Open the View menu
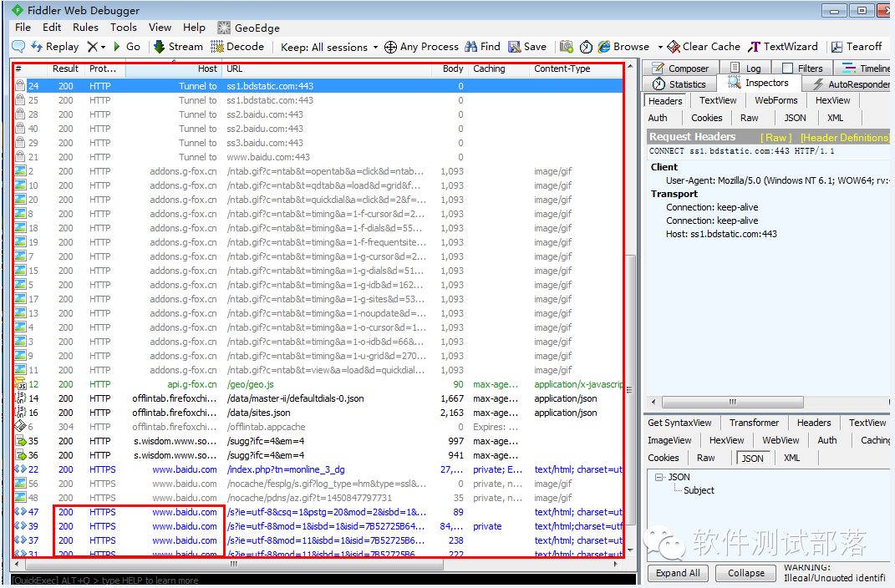The width and height of the screenshot is (895, 588). (x=160, y=28)
